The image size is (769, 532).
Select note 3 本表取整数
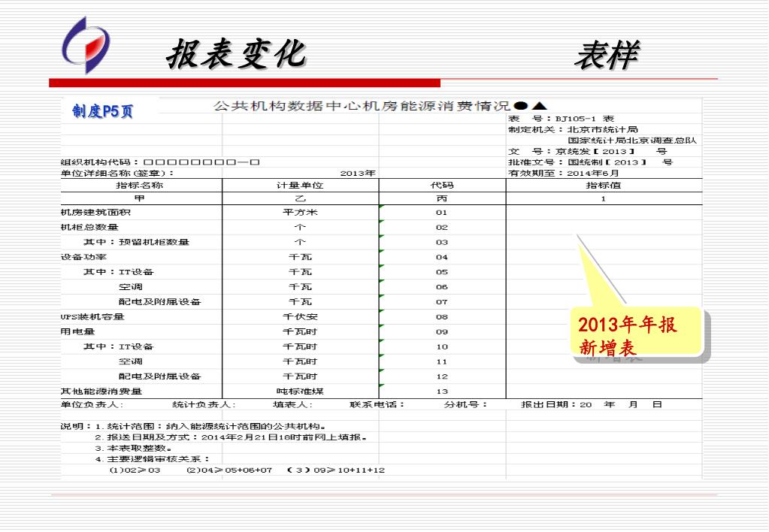tap(133, 448)
